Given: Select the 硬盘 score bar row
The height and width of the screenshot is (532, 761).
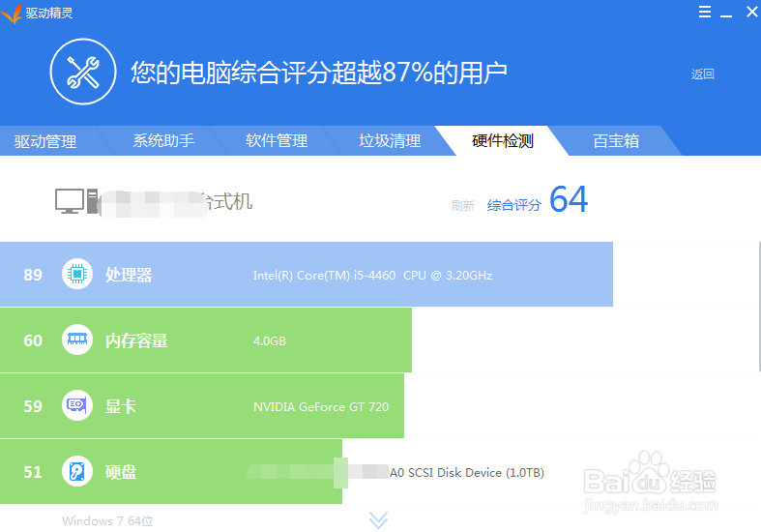Looking at the screenshot, I should coord(171,471).
